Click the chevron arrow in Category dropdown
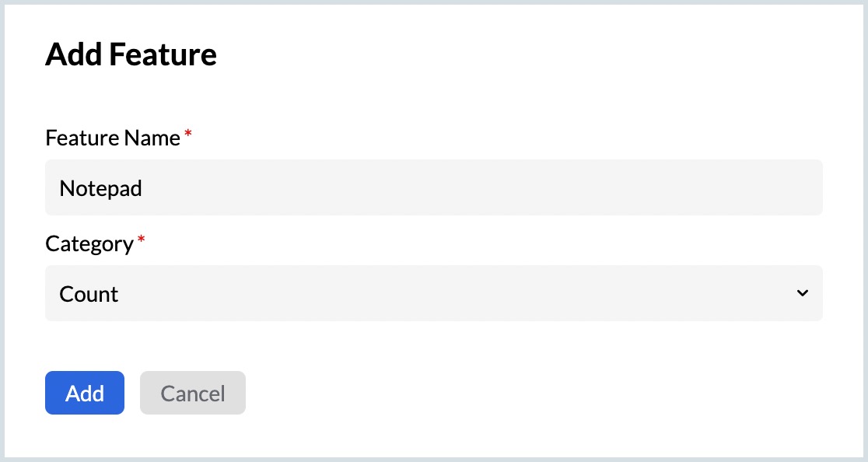Screen dimensions: 868x462 click(803, 293)
